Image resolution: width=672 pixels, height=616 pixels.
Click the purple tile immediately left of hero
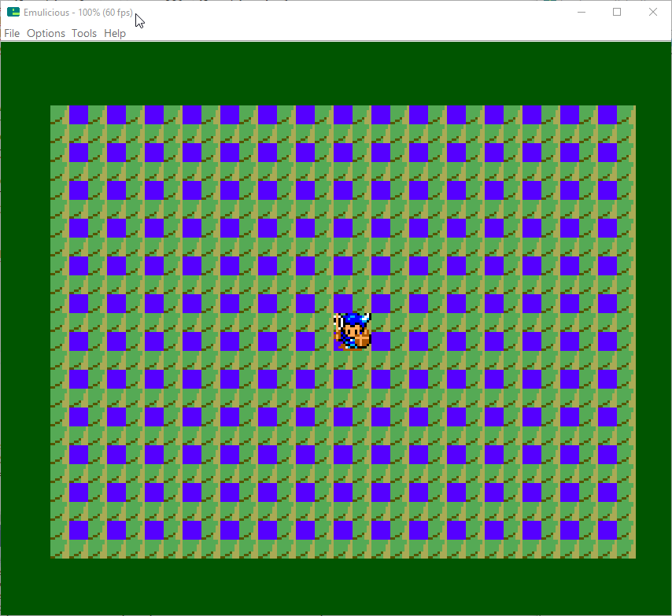305,341
